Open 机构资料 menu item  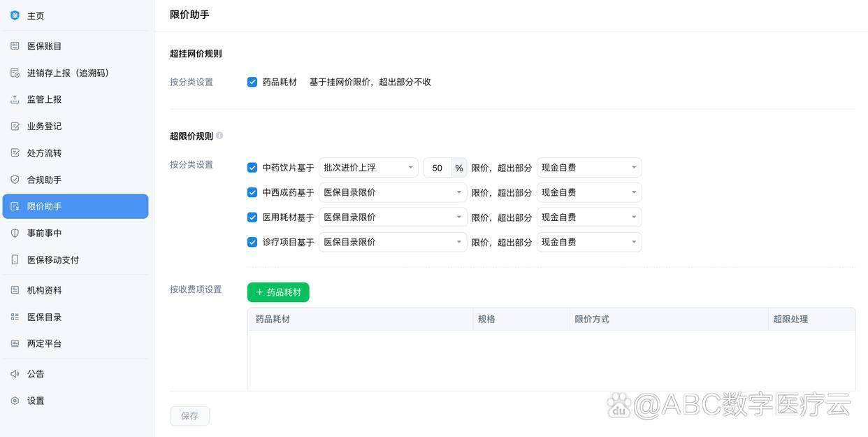tap(75, 290)
